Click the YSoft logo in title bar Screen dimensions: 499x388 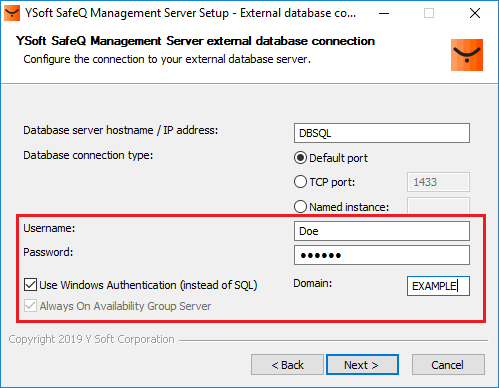tap(12, 13)
